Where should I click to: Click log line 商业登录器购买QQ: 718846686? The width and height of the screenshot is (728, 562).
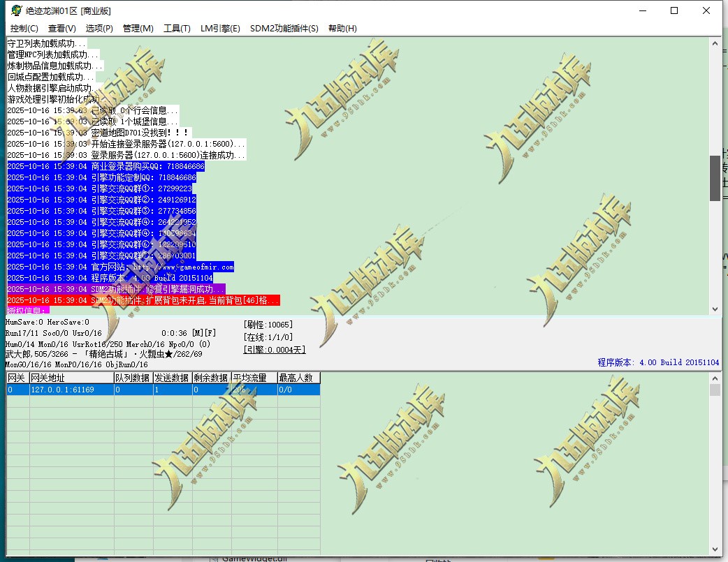pos(106,166)
